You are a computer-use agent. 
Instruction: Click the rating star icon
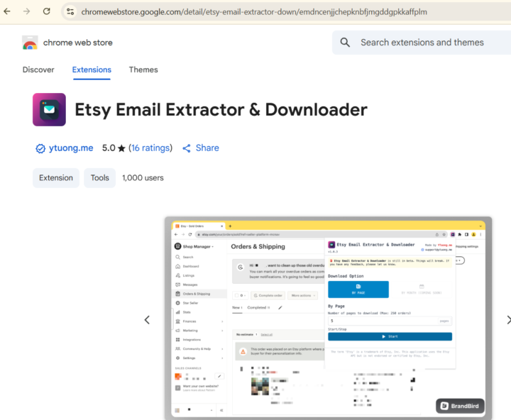point(121,148)
